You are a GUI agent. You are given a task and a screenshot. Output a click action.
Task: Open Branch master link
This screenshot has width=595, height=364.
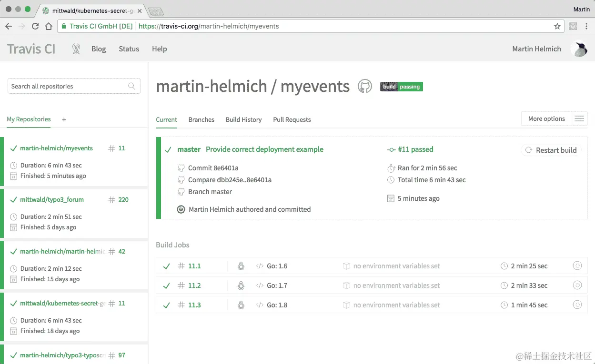(x=210, y=192)
